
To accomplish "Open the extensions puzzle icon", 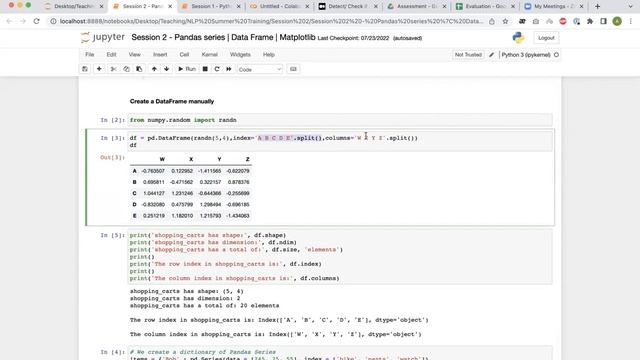I will click(x=590, y=21).
